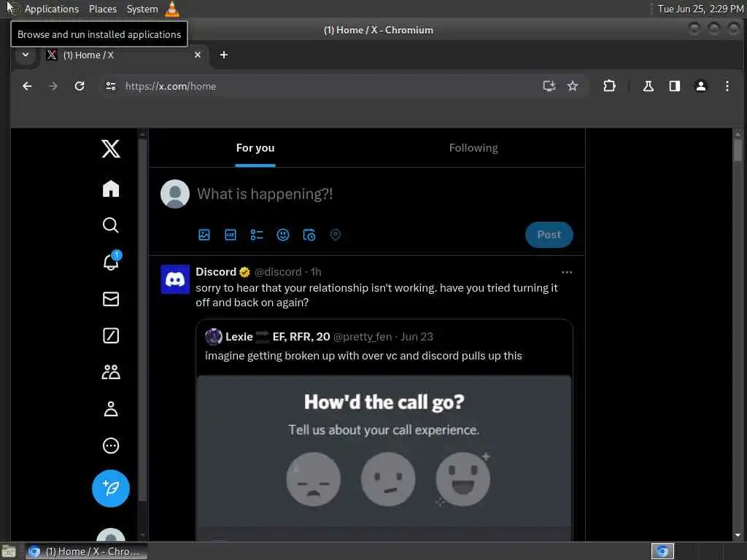Reload the page
This screenshot has width=747, height=560.
click(80, 86)
